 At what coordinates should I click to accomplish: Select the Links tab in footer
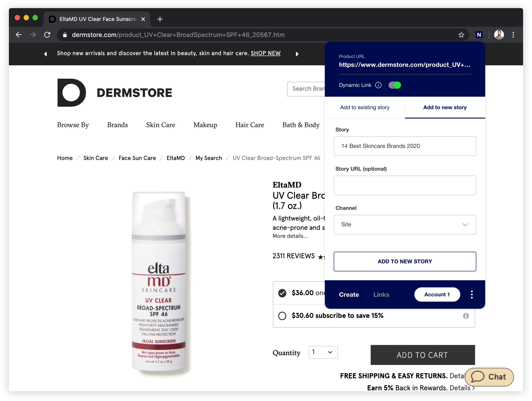coord(381,295)
